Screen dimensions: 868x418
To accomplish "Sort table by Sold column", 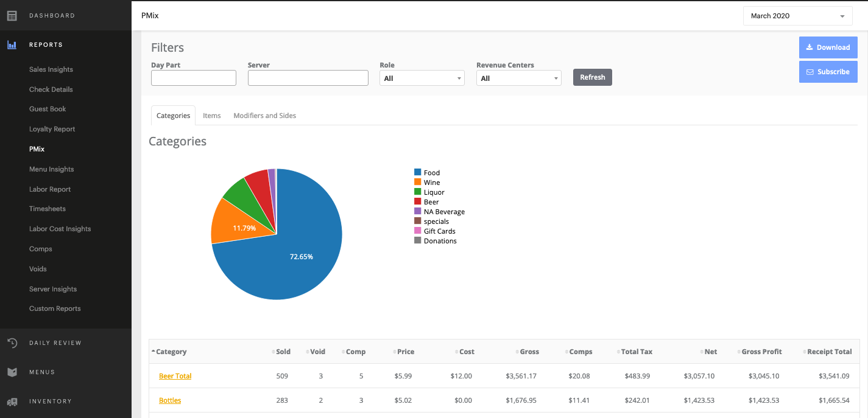I will click(283, 352).
